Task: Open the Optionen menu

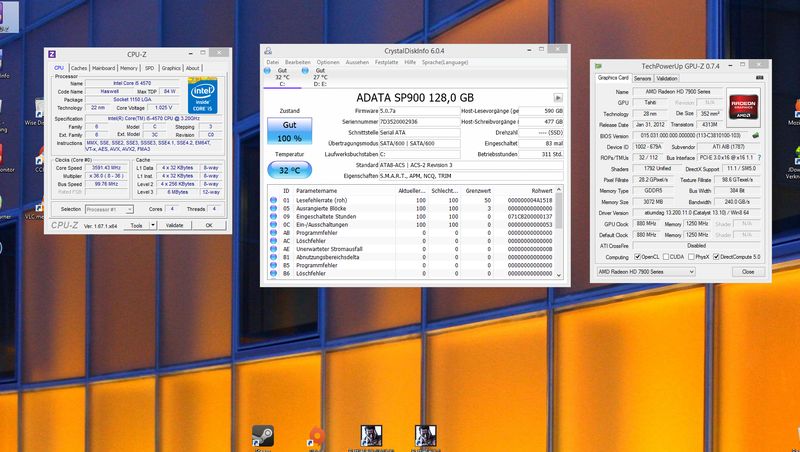Action: click(328, 62)
